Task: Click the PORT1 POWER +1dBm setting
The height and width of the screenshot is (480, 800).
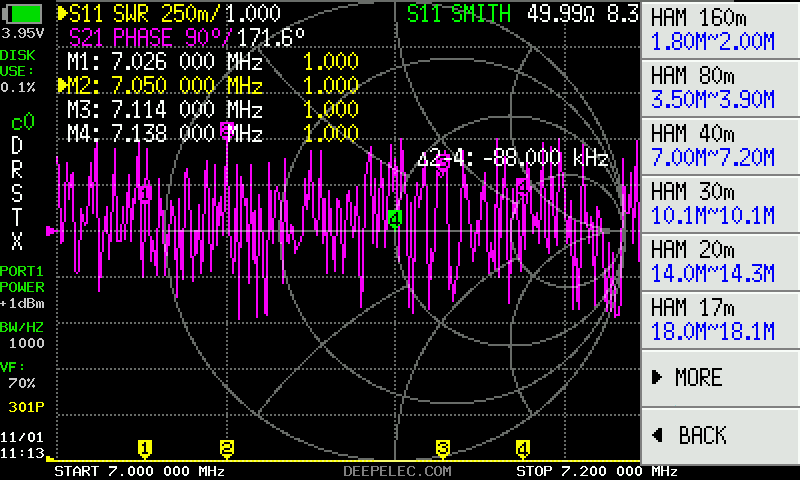Action: click(22, 287)
